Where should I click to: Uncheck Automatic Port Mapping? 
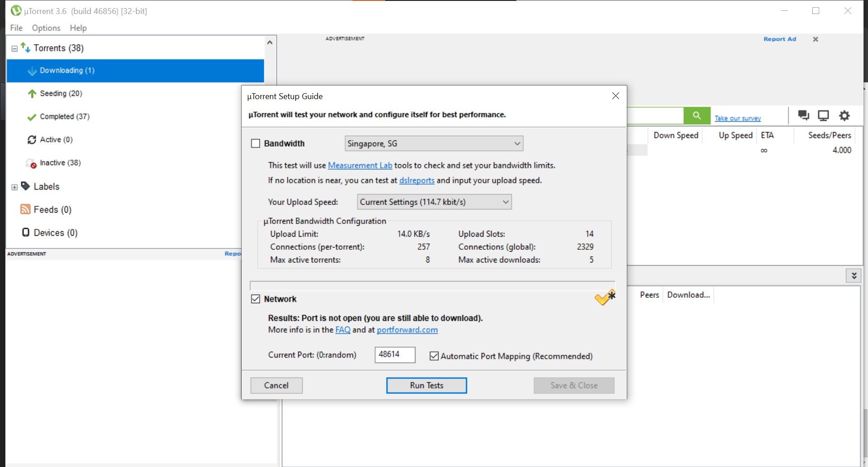[434, 356]
